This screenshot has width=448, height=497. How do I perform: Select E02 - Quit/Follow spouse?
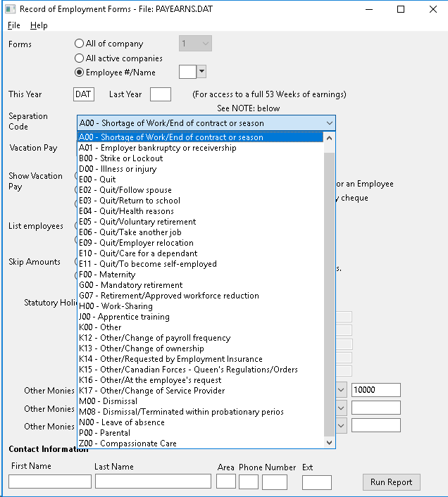coord(200,190)
